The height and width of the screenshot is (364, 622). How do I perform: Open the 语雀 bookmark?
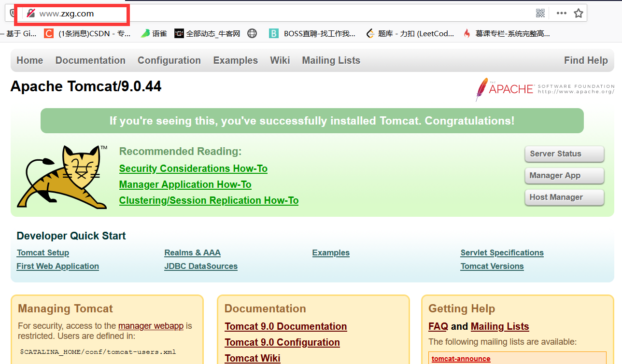[154, 33]
